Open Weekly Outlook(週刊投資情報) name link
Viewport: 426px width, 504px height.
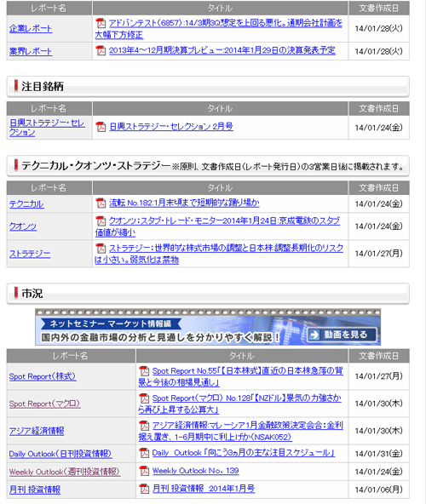(x=65, y=472)
